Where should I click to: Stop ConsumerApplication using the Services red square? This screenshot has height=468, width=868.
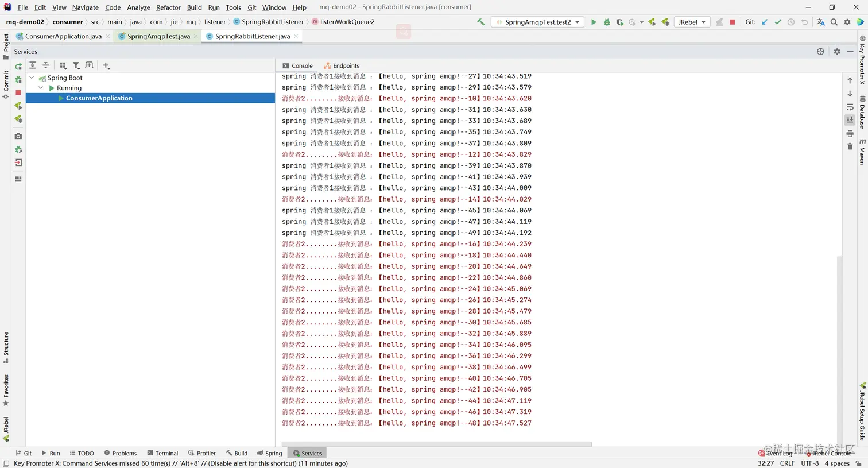(x=18, y=92)
